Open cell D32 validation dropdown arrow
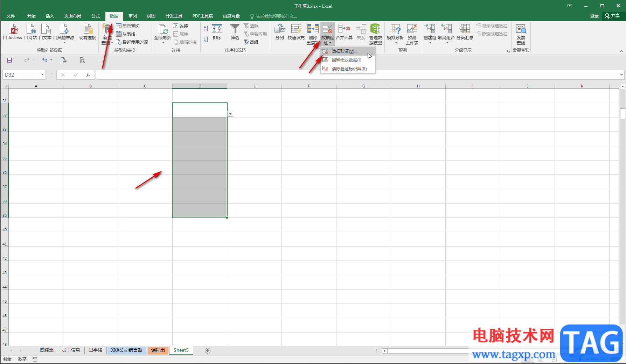Viewport: 626px width, 364px height. point(230,114)
